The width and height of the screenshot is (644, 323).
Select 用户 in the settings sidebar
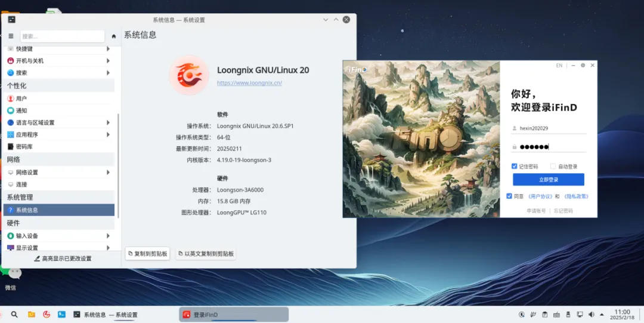(x=21, y=99)
